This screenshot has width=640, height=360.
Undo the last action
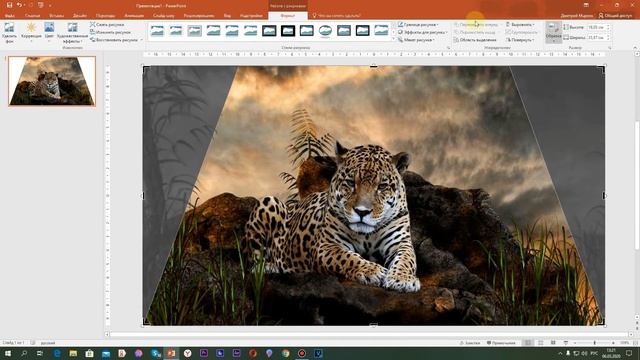(x=19, y=5)
